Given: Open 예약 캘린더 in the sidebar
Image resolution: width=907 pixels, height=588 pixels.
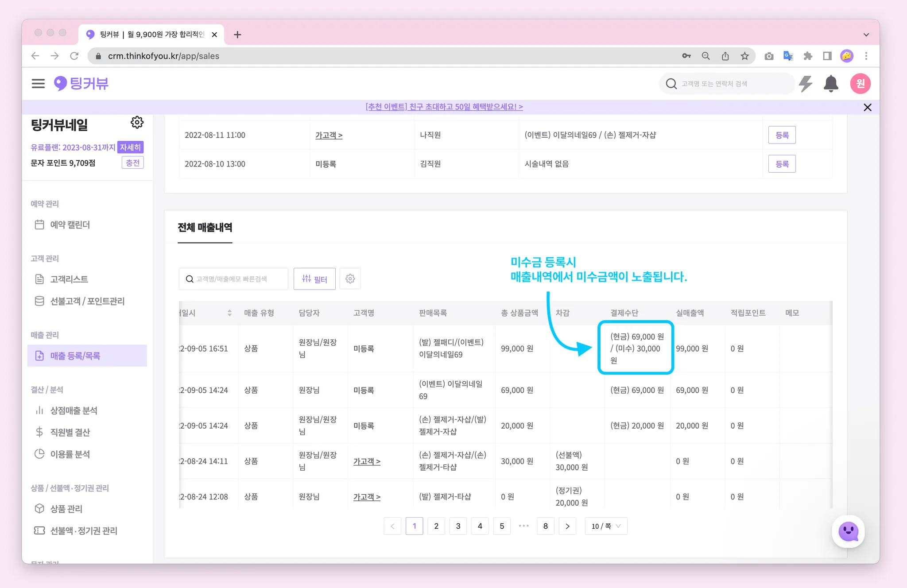Looking at the screenshot, I should (70, 225).
